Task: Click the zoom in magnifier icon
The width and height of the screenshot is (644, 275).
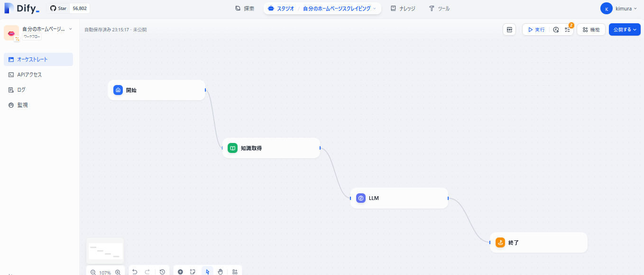Action: tap(118, 272)
